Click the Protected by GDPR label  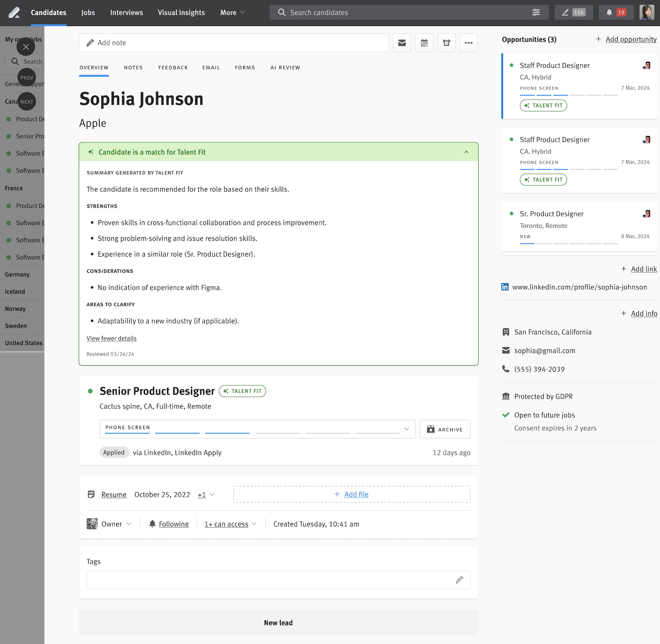coord(543,397)
